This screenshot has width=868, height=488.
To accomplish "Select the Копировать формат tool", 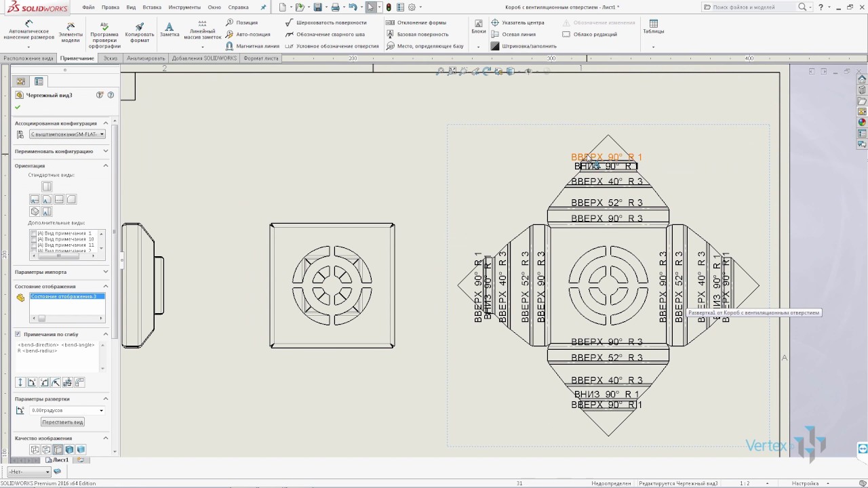I will 140,32.
